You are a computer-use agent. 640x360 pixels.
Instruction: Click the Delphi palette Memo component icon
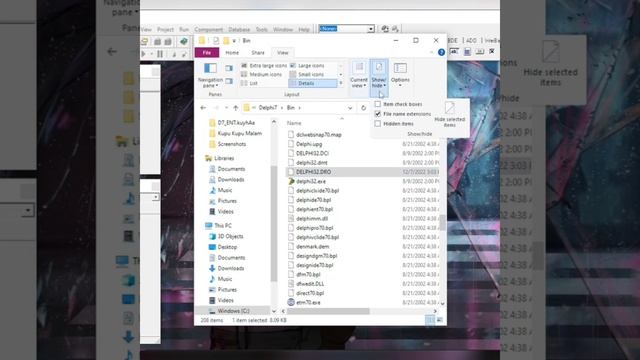tap(467, 51)
